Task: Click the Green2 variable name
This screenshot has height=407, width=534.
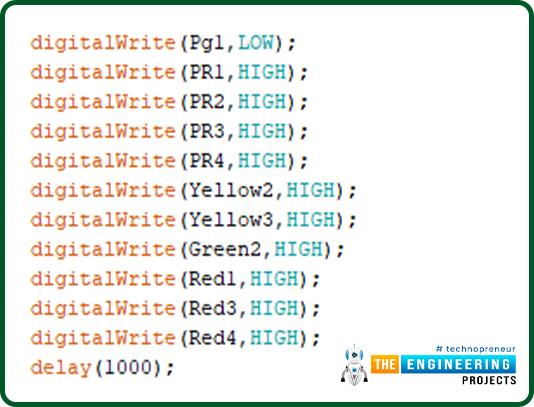Action: [225, 249]
